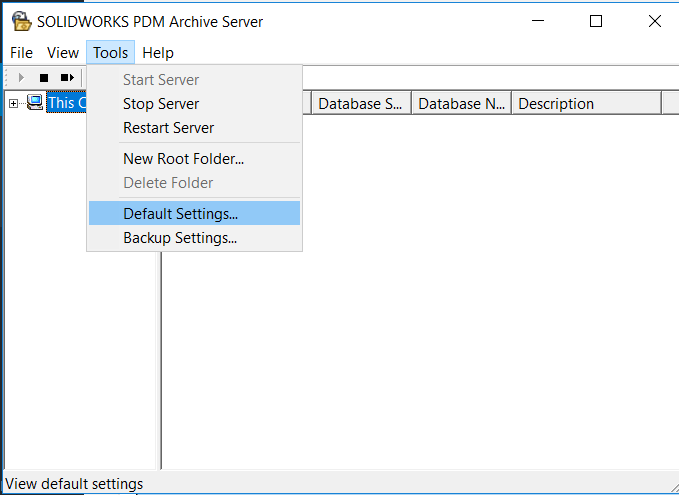Click the Start server play toolbar icon

[21, 77]
